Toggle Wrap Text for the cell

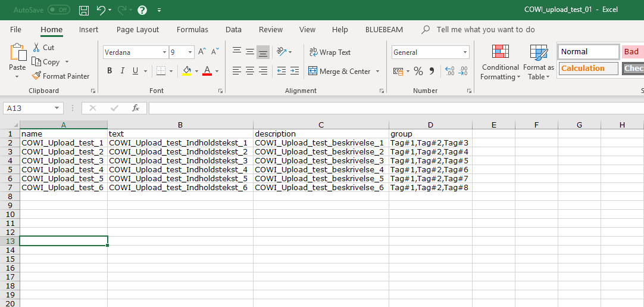[330, 52]
